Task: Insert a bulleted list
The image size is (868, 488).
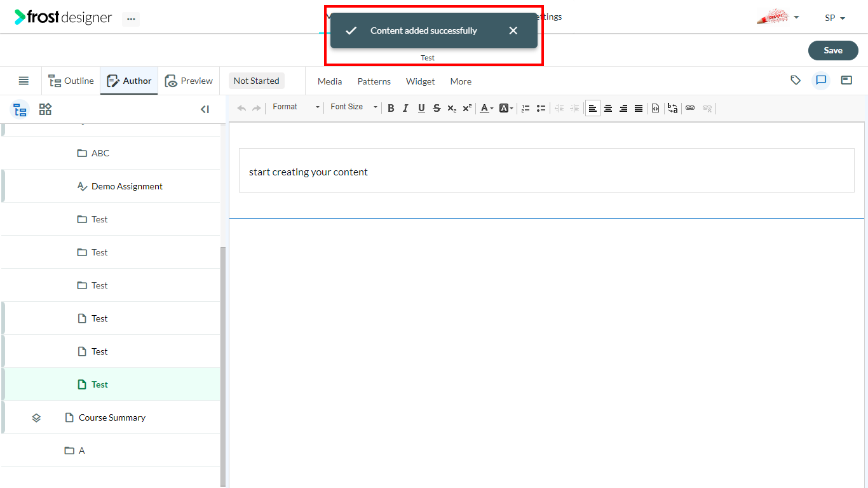Action: (x=541, y=108)
